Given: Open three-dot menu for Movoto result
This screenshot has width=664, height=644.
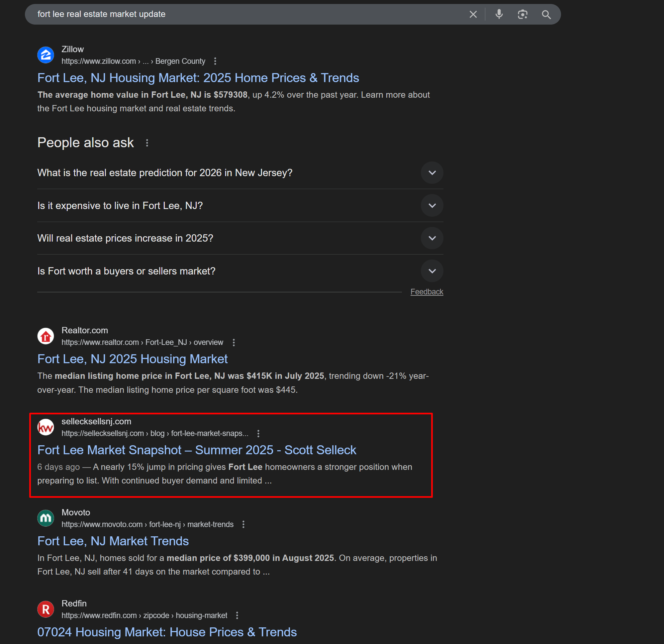Looking at the screenshot, I should coord(243,524).
